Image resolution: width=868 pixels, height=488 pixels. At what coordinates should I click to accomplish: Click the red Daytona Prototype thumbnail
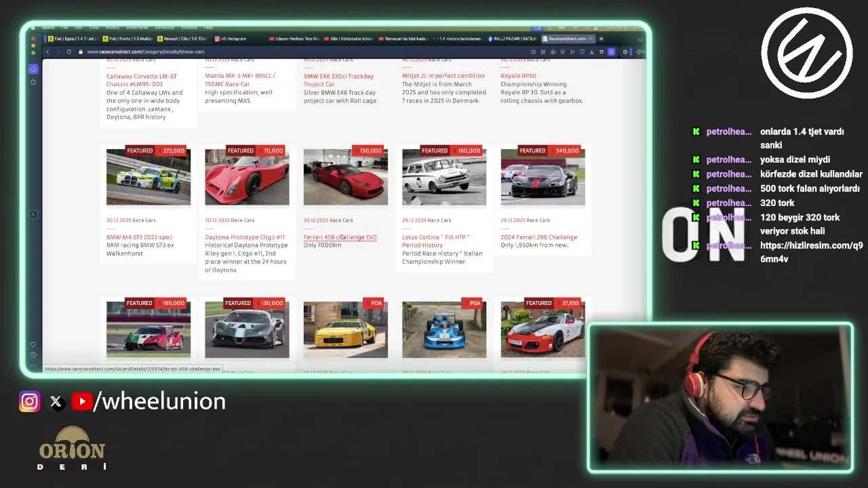point(247,177)
